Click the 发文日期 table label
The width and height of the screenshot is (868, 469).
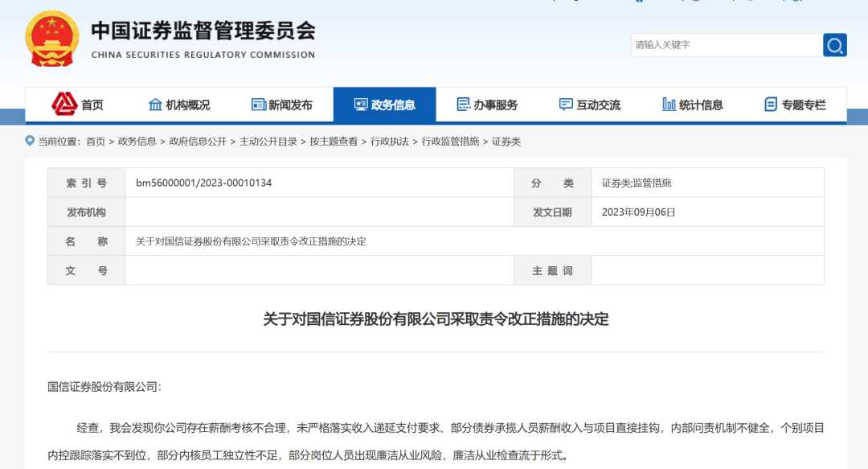[552, 212]
